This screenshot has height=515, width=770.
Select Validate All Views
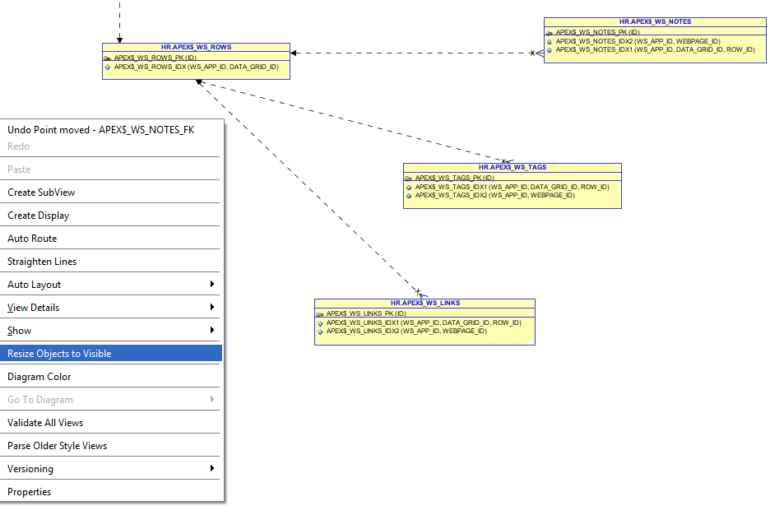tap(111, 423)
